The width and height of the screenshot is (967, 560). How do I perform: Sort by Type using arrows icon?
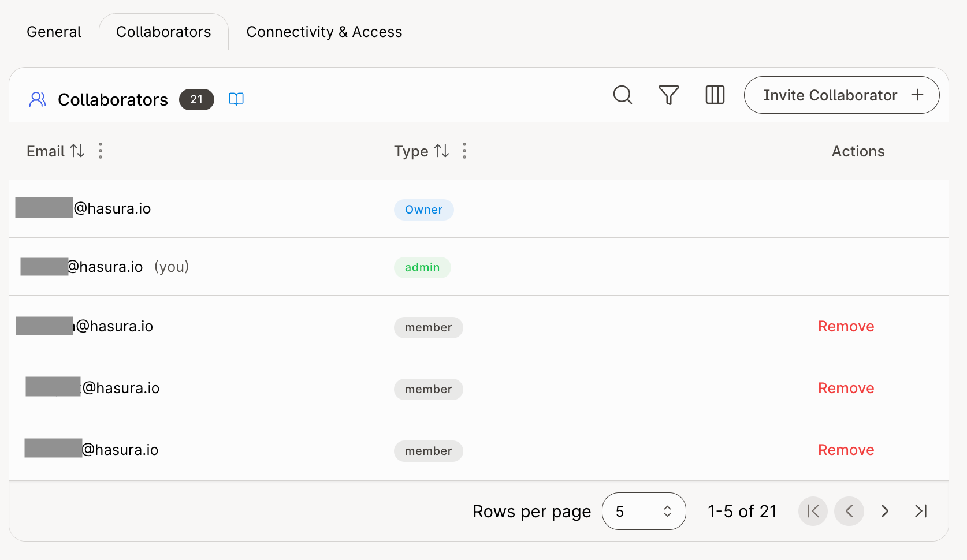click(442, 151)
